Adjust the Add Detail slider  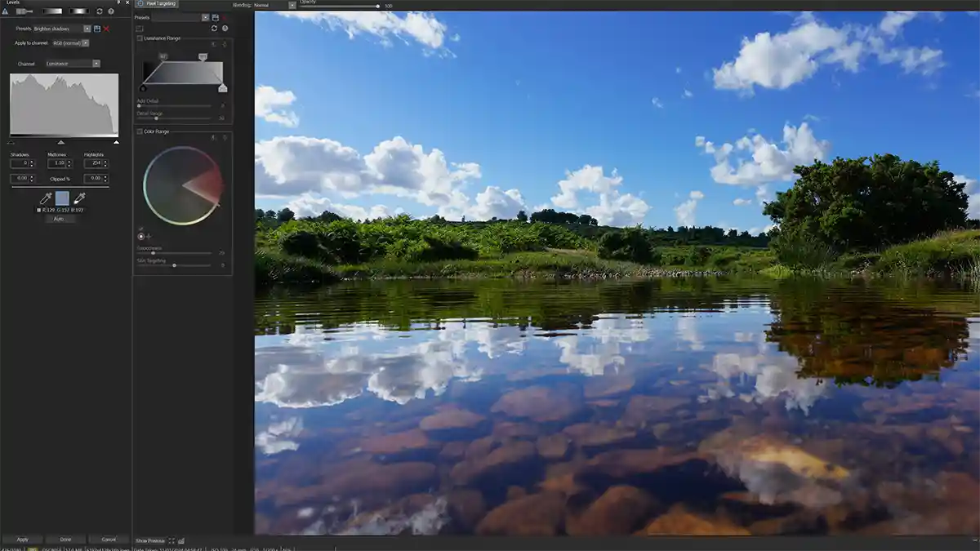coord(175,106)
